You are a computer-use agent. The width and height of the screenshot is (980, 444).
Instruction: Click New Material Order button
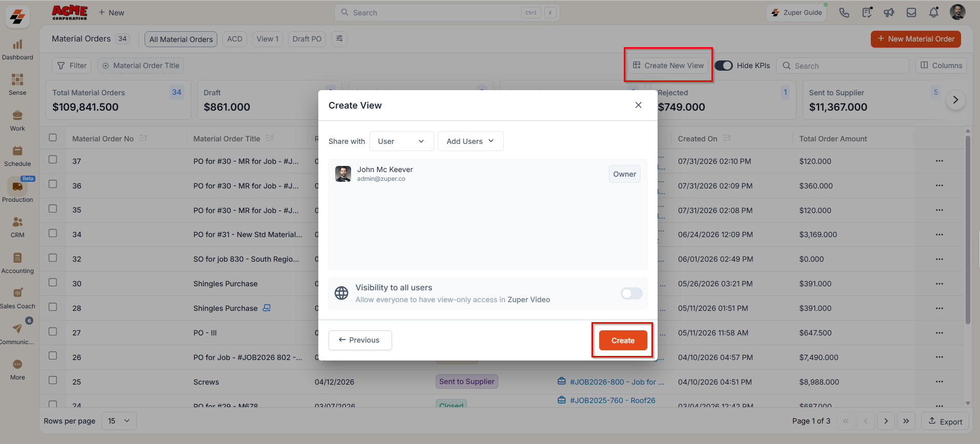point(915,39)
